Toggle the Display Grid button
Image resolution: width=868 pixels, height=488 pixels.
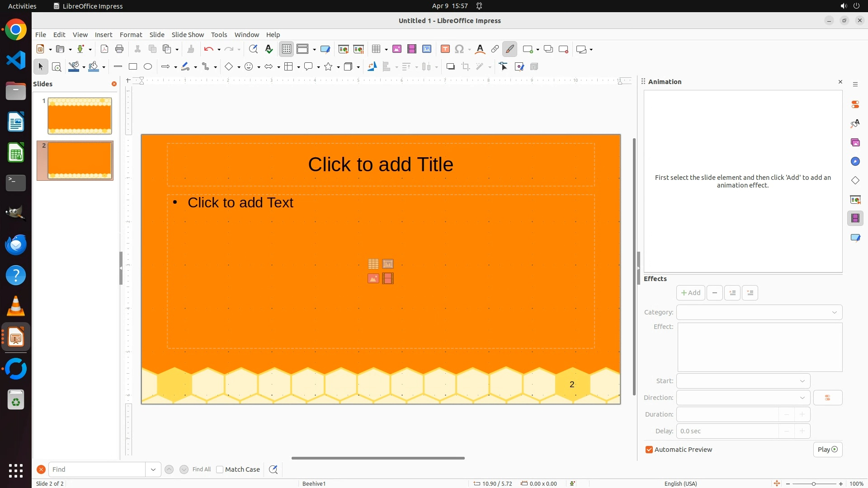click(x=287, y=49)
